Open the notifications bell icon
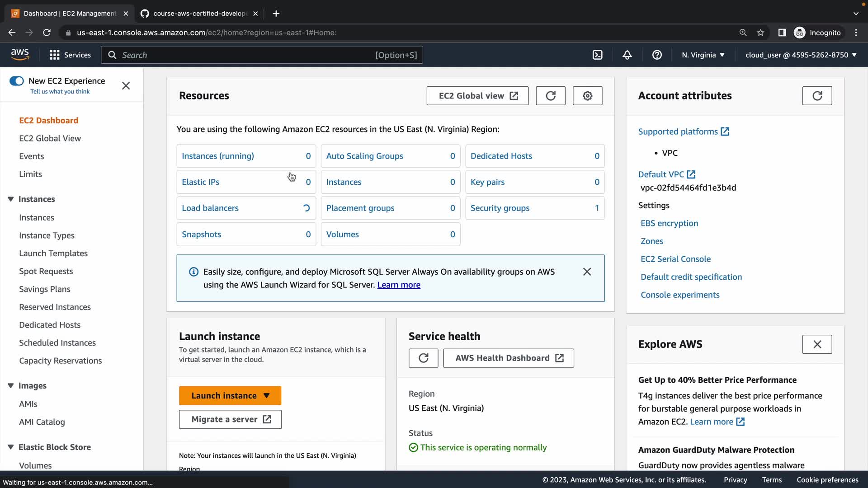Screen dimensions: 868x488 coord(627,55)
